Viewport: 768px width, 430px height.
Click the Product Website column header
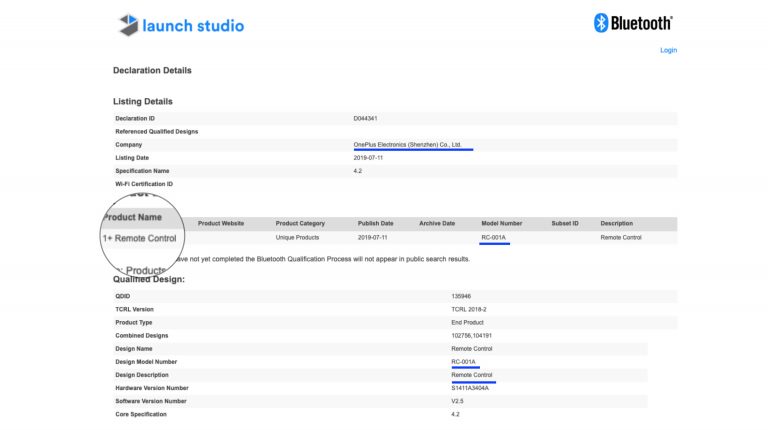tap(221, 223)
